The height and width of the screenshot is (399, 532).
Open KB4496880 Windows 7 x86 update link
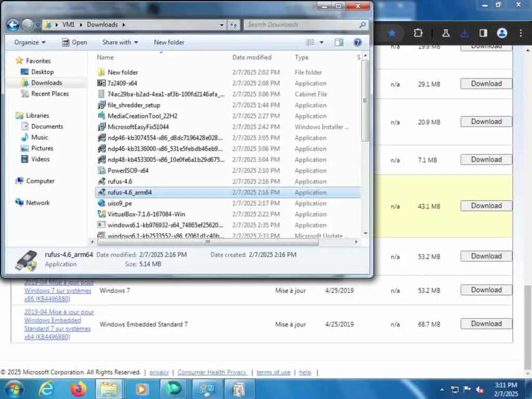(x=59, y=291)
